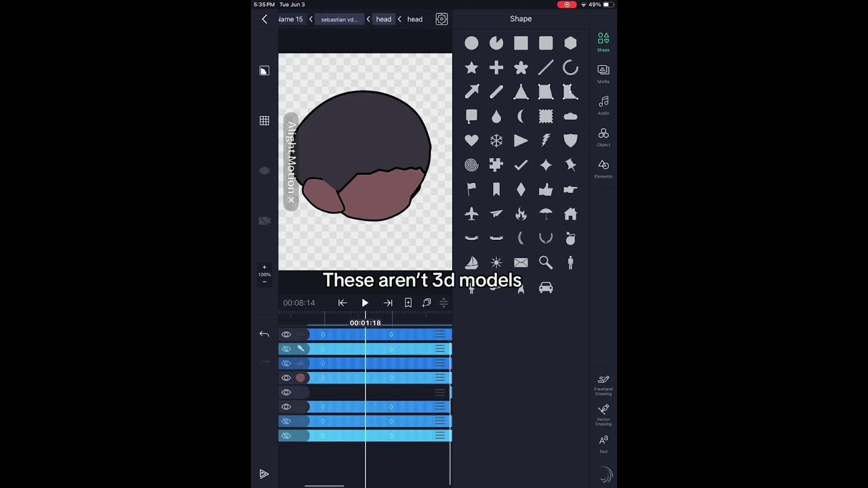
Task: Show the hidden bottom timeline layer
Action: 286,436
